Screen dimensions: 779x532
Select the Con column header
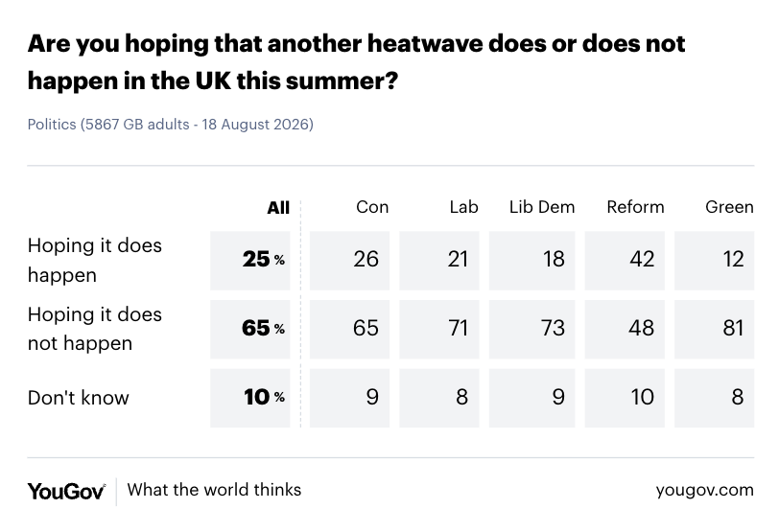click(x=372, y=207)
